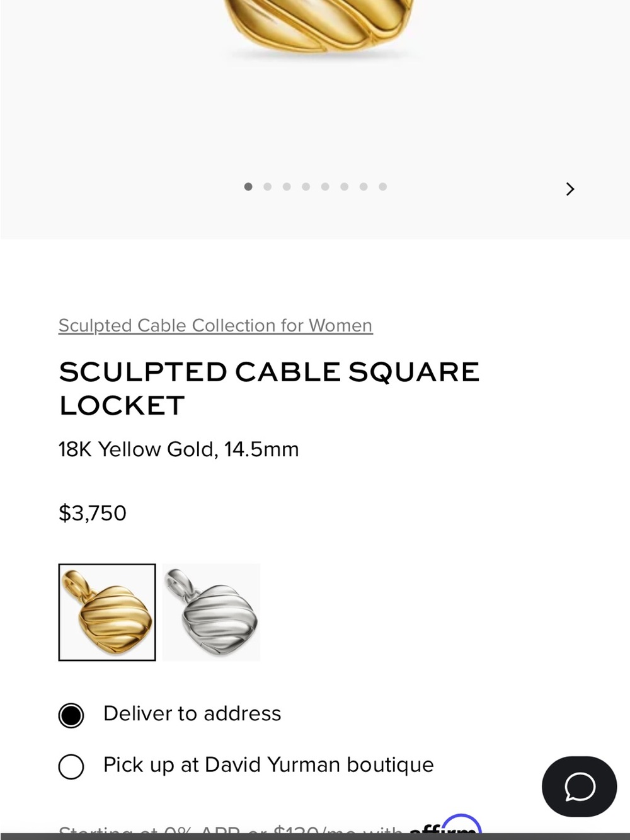The width and height of the screenshot is (630, 840).
Task: Click the Affirm financing logo
Action: [445, 827]
